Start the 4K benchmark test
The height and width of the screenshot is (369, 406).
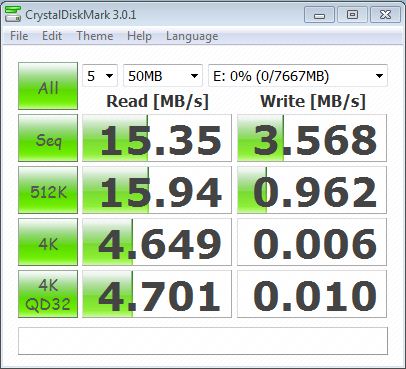click(48, 242)
